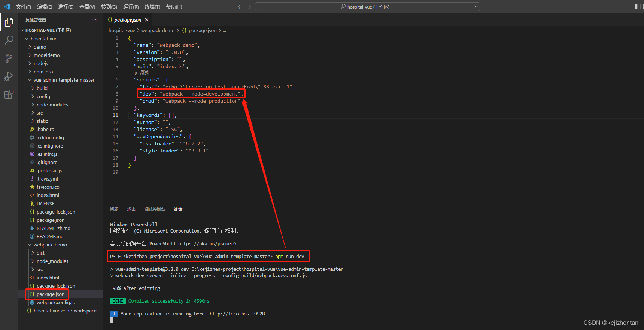Toggle the layout panel icon at top right
Viewport: 644px width, 330px height.
coord(637,7)
